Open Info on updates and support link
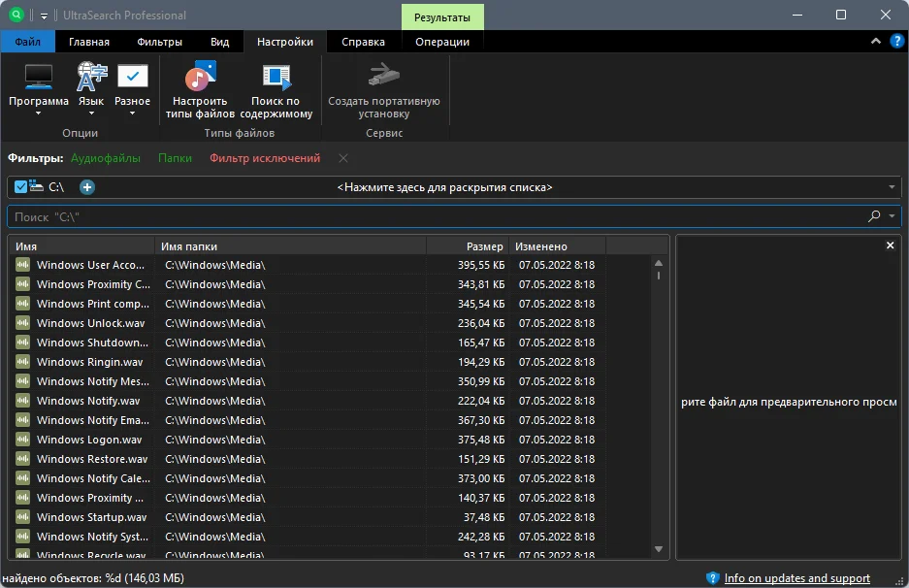Viewport: 909px width, 588px height. coord(797,578)
